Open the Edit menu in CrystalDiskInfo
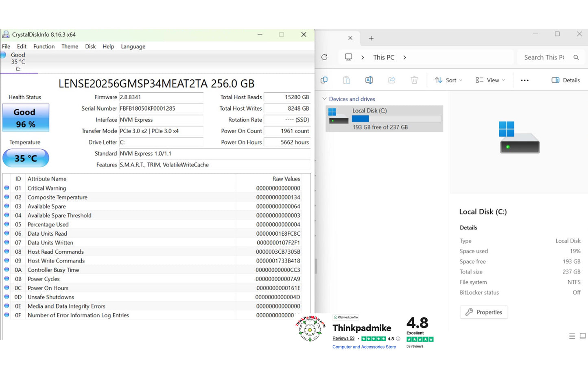588x369 pixels. [x=22, y=46]
